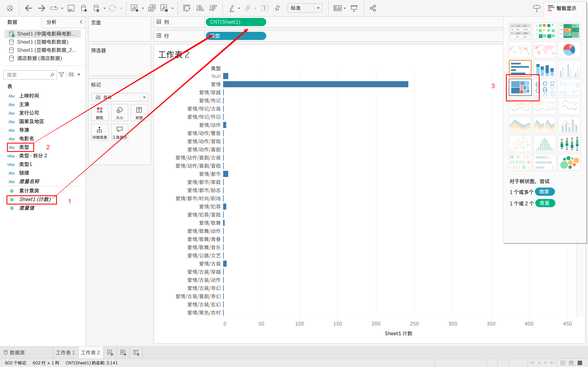Toggle the 智能显示 Show Me panel

[562, 8]
